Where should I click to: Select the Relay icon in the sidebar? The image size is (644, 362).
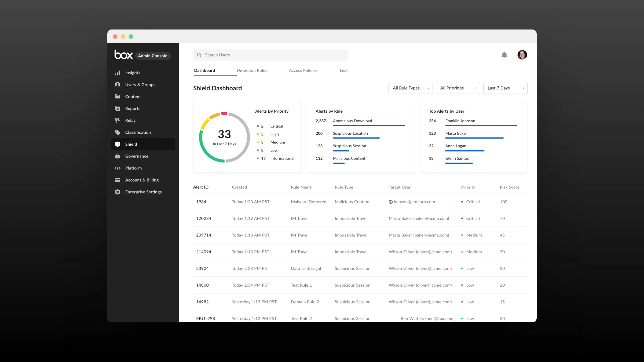tap(118, 120)
